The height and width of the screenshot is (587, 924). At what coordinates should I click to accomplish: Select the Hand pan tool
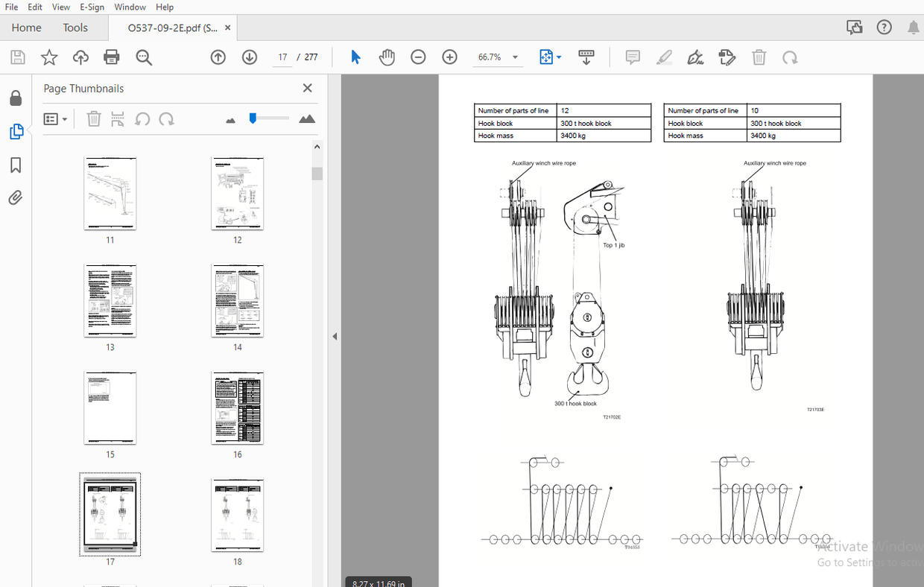pos(387,57)
